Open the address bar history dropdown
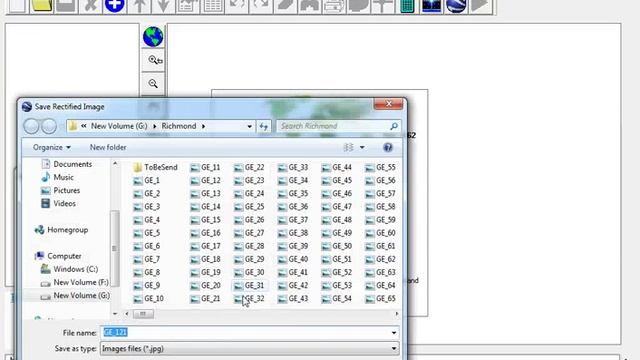Viewport: 640px width, 360px height. pyautogui.click(x=249, y=127)
